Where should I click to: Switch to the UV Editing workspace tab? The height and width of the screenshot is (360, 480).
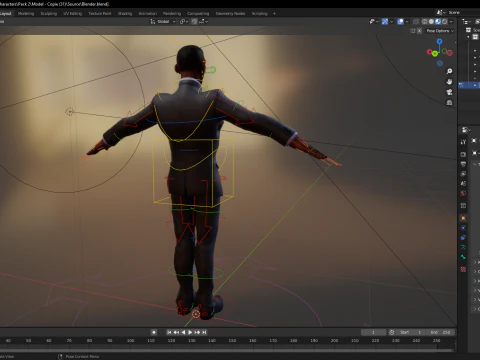(x=73, y=14)
